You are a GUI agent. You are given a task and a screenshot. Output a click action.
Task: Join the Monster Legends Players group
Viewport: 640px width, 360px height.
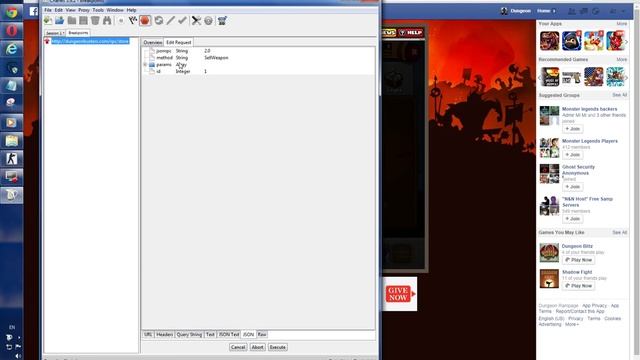[x=573, y=155]
